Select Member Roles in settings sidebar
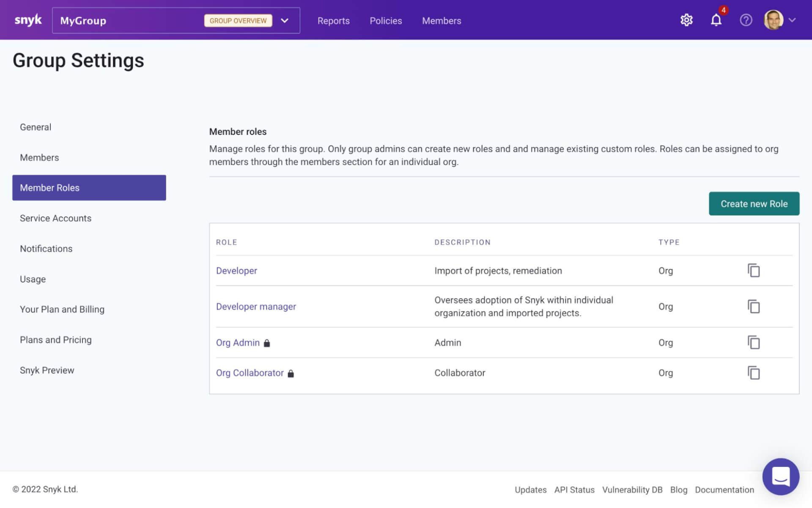 89,188
